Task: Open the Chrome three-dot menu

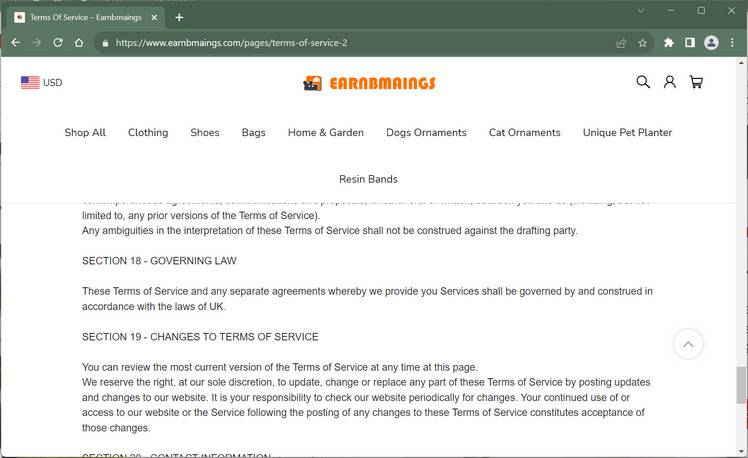Action: (732, 42)
